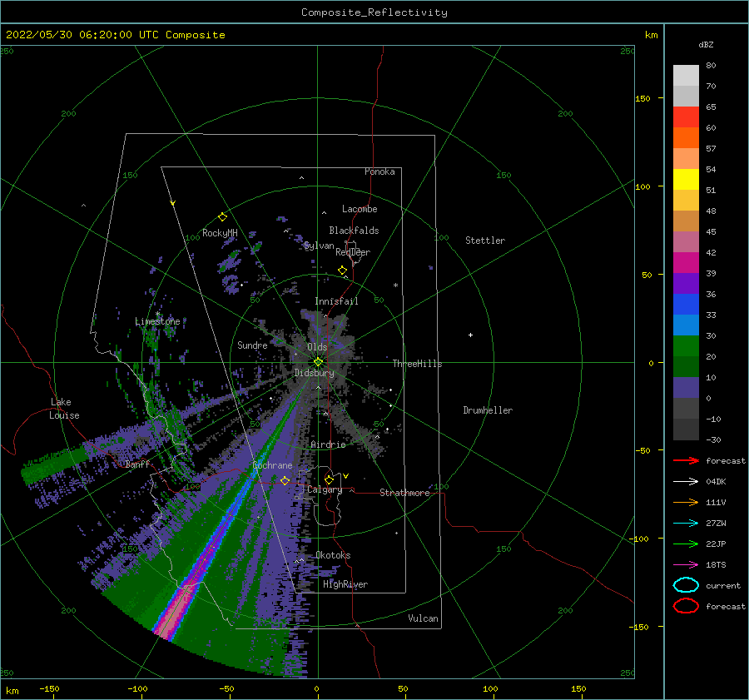
Task: Click the Didsbury label
Action: (x=314, y=373)
